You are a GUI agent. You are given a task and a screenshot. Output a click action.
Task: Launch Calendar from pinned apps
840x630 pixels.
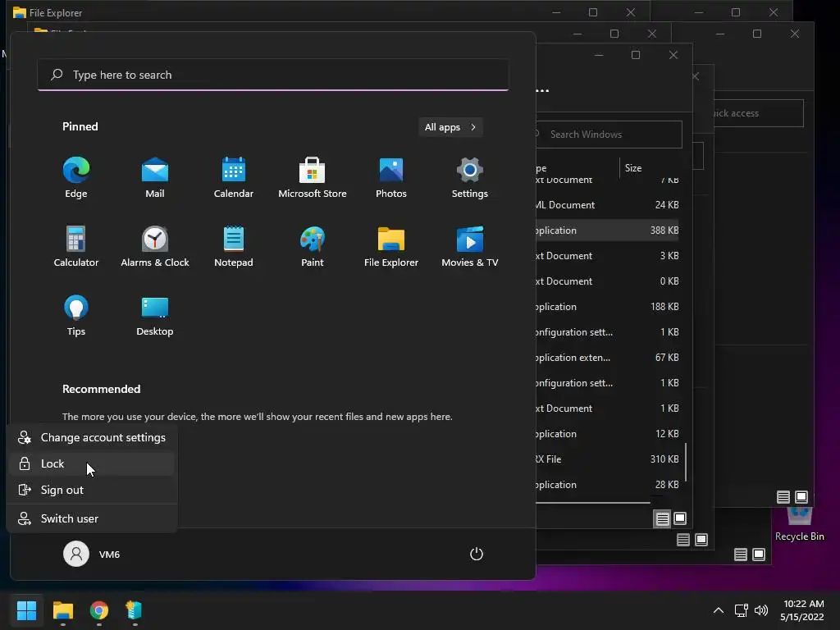tap(234, 177)
